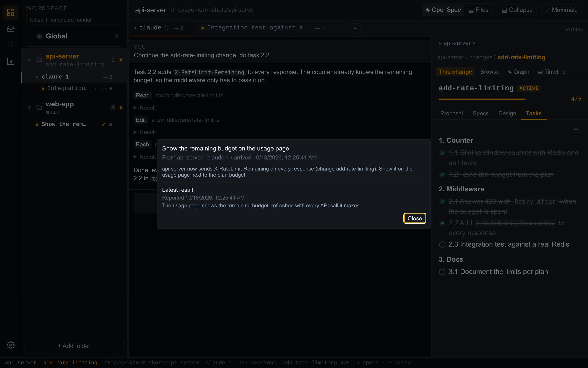588x368 pixels.
Task: Collapse the api-server folder tree arrow
Action: (29, 60)
